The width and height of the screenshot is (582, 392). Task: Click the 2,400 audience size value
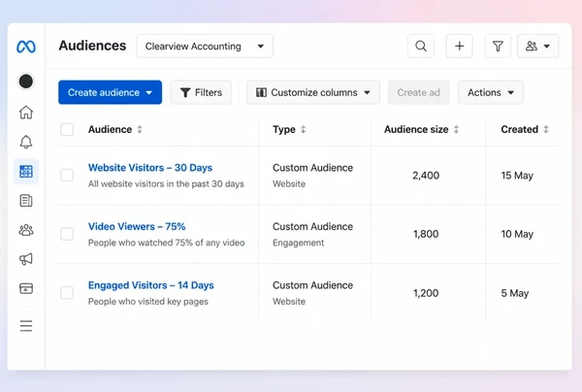pyautogui.click(x=426, y=176)
